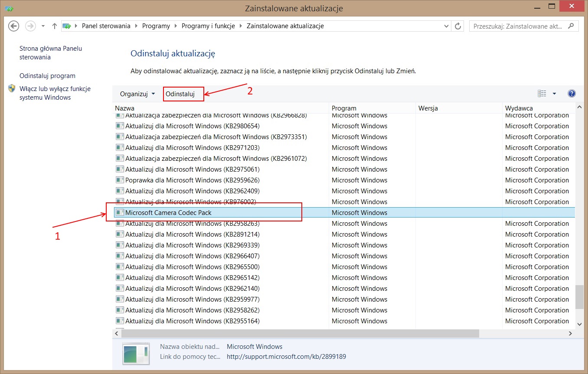Image resolution: width=588 pixels, height=374 pixels.
Task: Click the shield icon for Windows features
Action: 12,89
